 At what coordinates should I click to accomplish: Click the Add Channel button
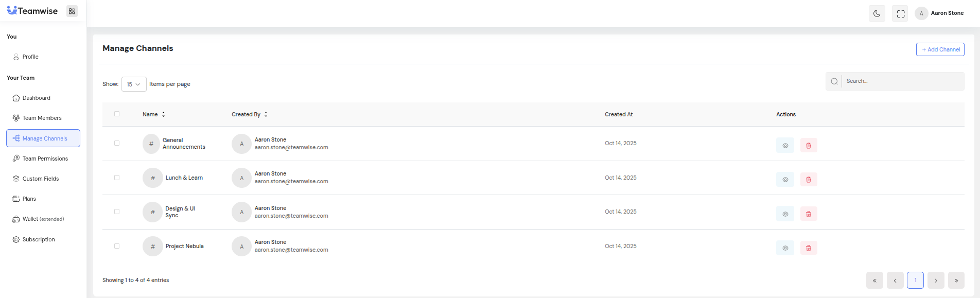(x=940, y=49)
